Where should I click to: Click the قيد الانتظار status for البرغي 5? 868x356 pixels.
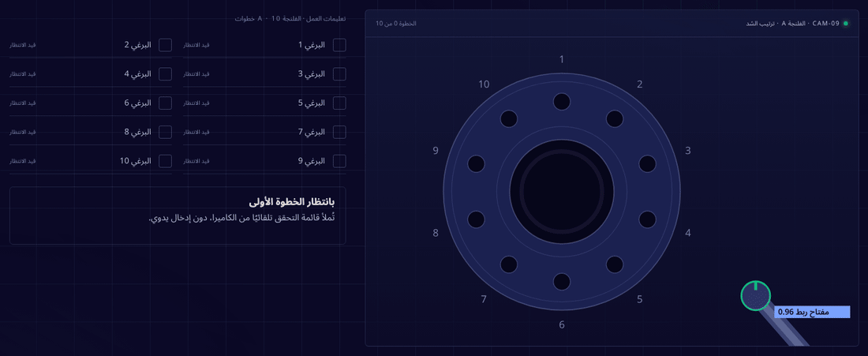coord(196,103)
